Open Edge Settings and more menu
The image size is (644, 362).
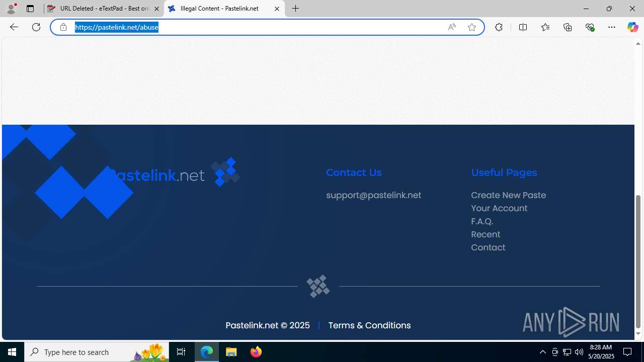611,27
